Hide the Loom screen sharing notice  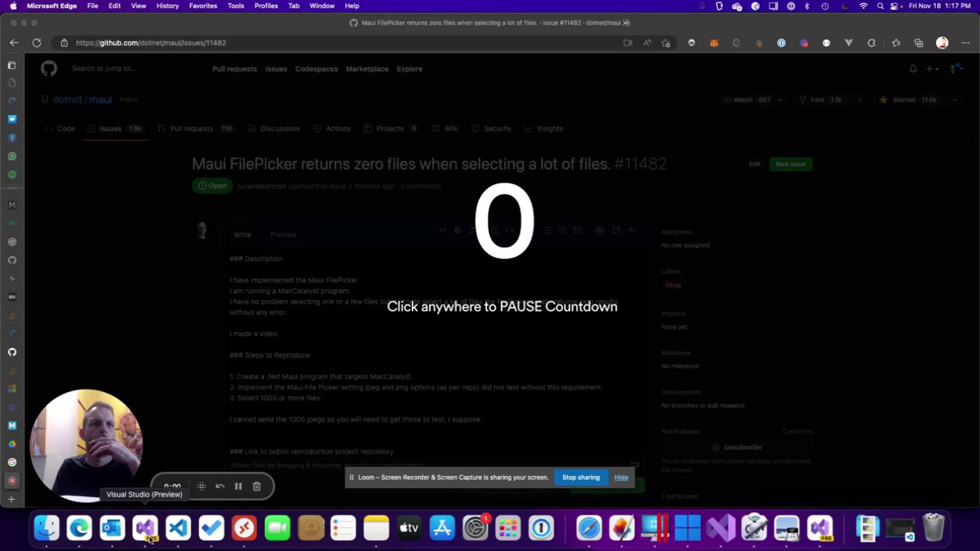[x=621, y=478]
